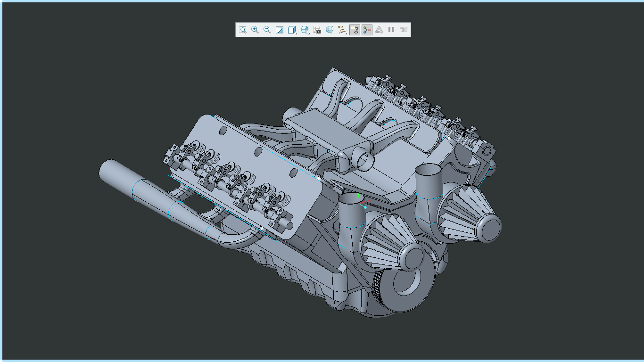Viewport: 644px width, 362px height.
Task: Click the display mode cube icon
Action: click(x=292, y=29)
